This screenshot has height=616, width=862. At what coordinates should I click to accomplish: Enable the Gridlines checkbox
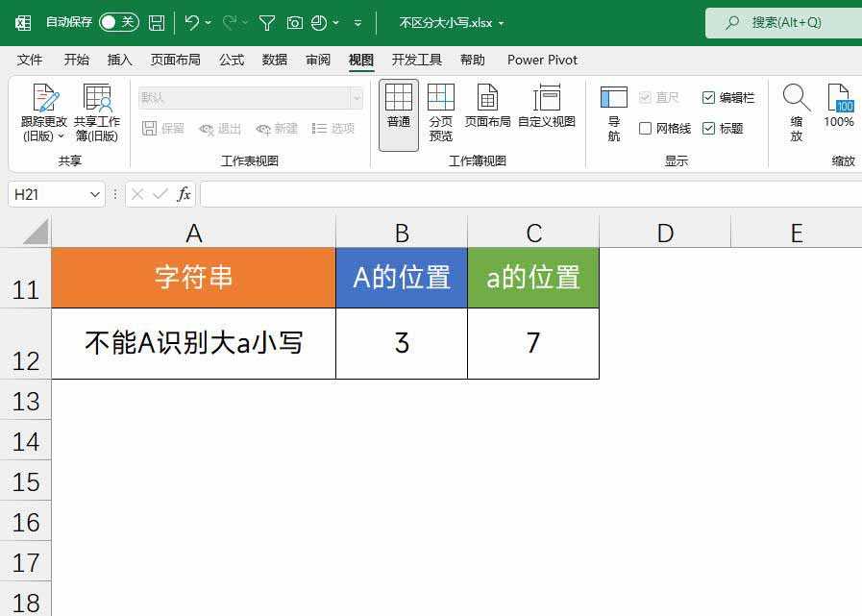(646, 129)
